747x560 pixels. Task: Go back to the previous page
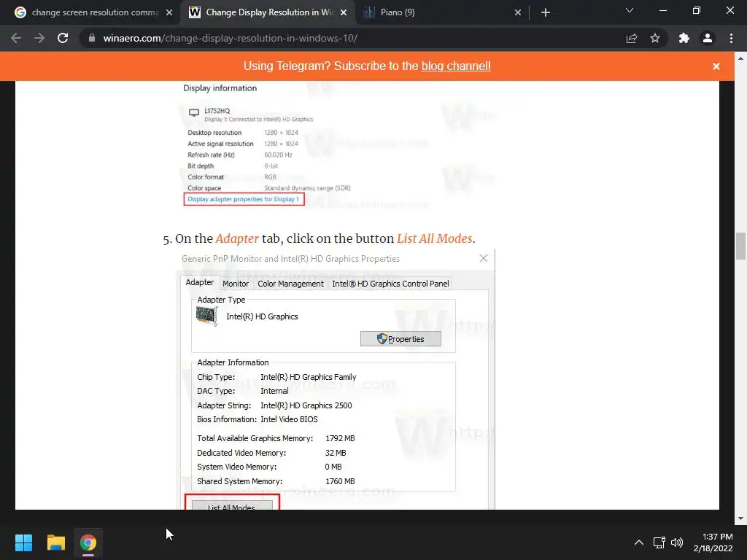click(16, 38)
